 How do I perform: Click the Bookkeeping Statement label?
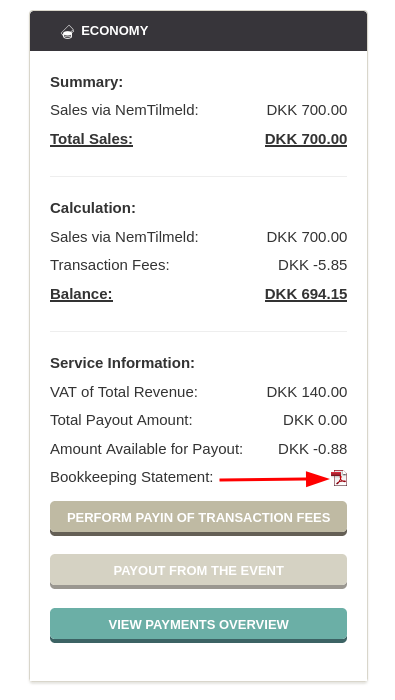(x=132, y=477)
